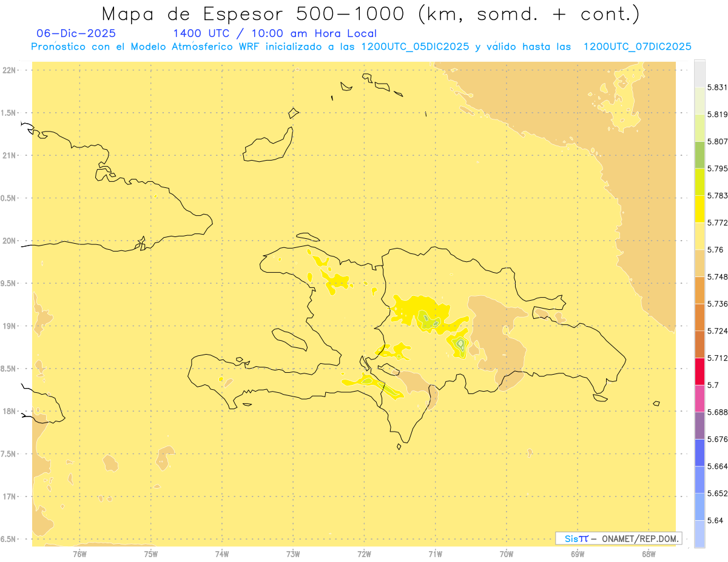The image size is (728, 562).
Task: Choose the pale yellow swatch between 5.76 and 5.772
Action: pyautogui.click(x=699, y=236)
